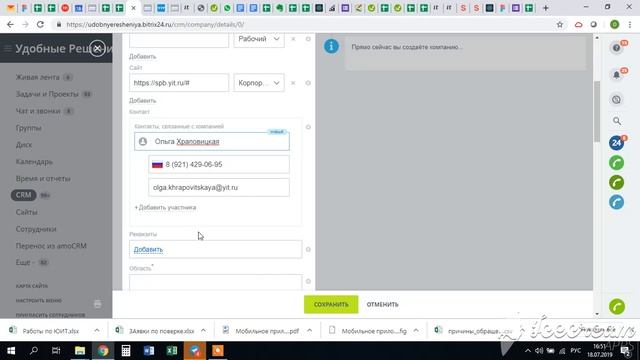Open Word from the Windows taskbar
640x360 pixels.
[x=149, y=351]
